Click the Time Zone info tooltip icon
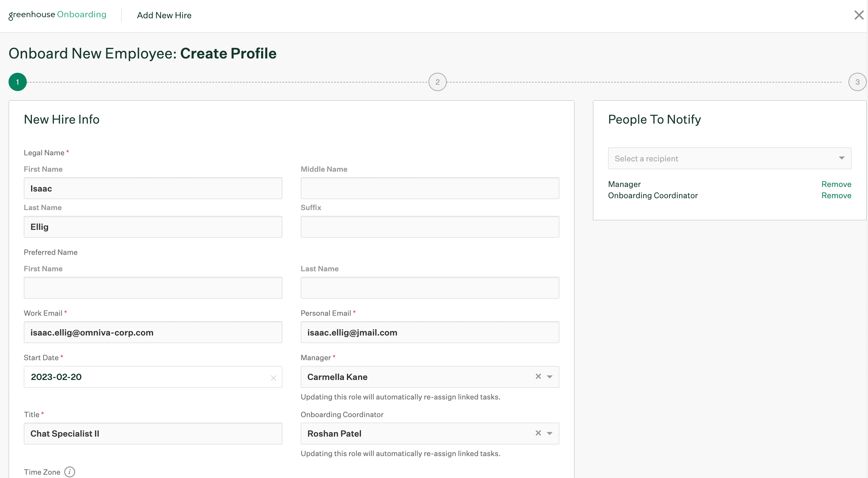 [70, 472]
